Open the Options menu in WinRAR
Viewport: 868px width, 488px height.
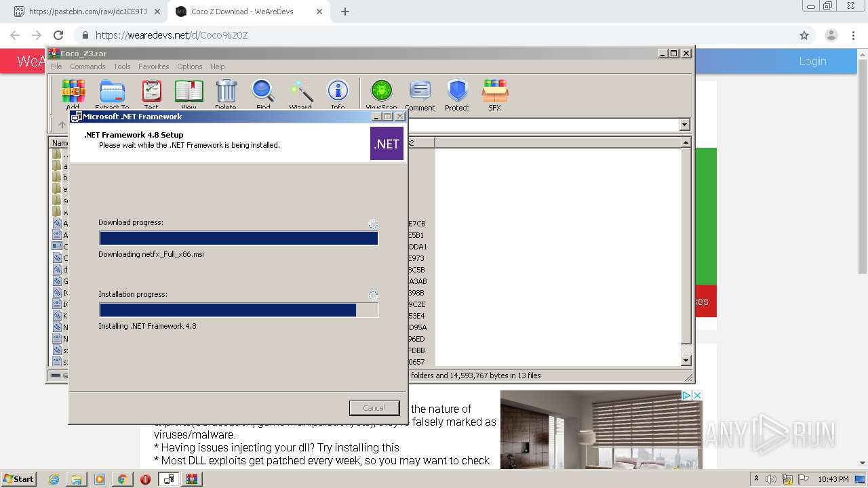click(x=190, y=66)
